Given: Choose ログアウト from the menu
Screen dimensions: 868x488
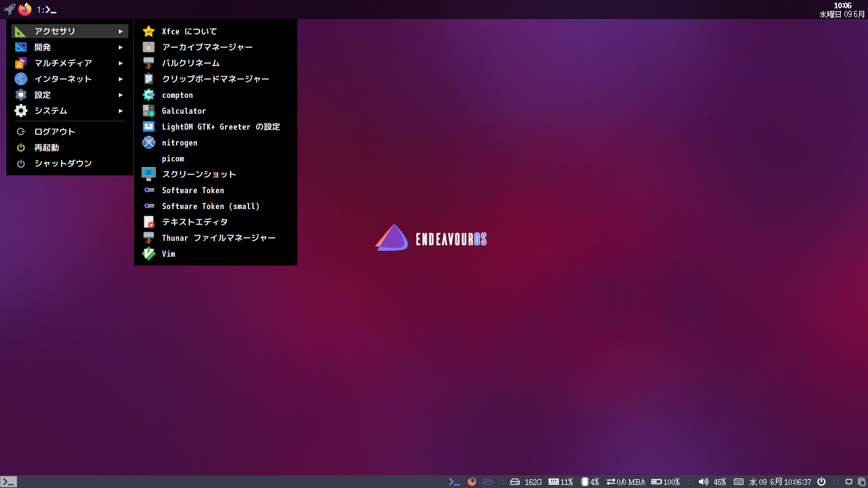Looking at the screenshot, I should point(70,132).
